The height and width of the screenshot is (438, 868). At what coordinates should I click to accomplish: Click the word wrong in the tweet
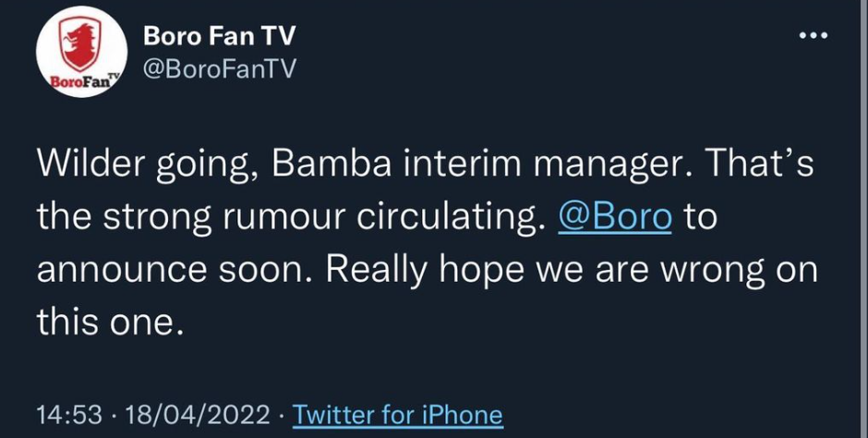pyautogui.click(x=702, y=273)
